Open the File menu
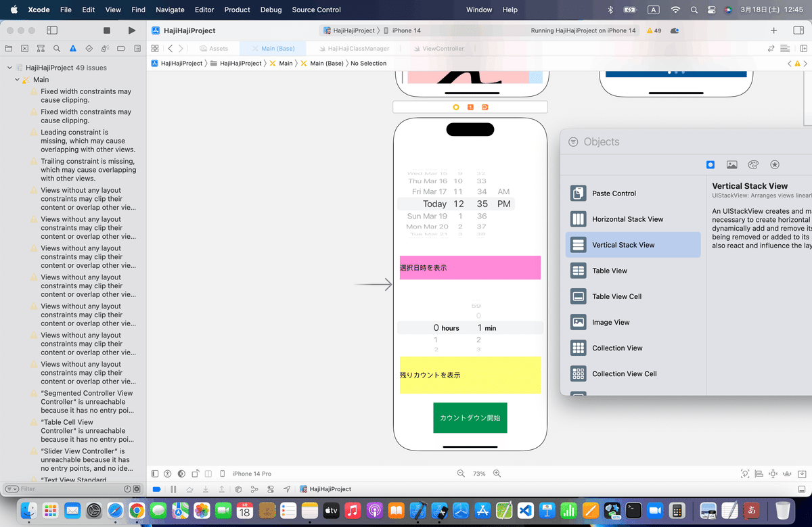The width and height of the screenshot is (812, 527). (x=66, y=9)
